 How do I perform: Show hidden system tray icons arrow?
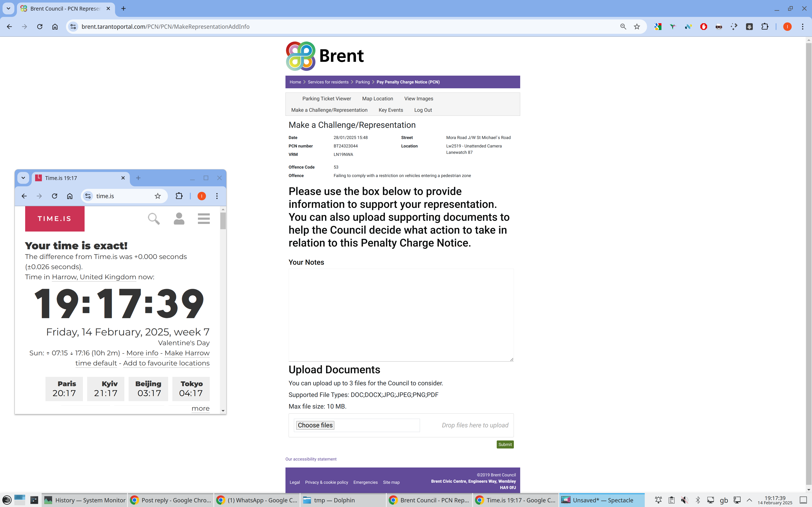(x=749, y=500)
